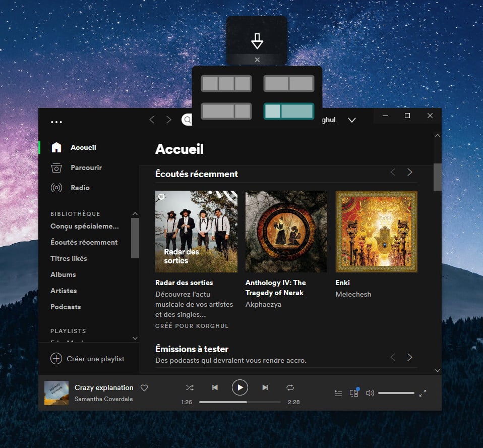Enter full screen mode icon
Image resolution: width=483 pixels, height=448 pixels.
tap(423, 393)
